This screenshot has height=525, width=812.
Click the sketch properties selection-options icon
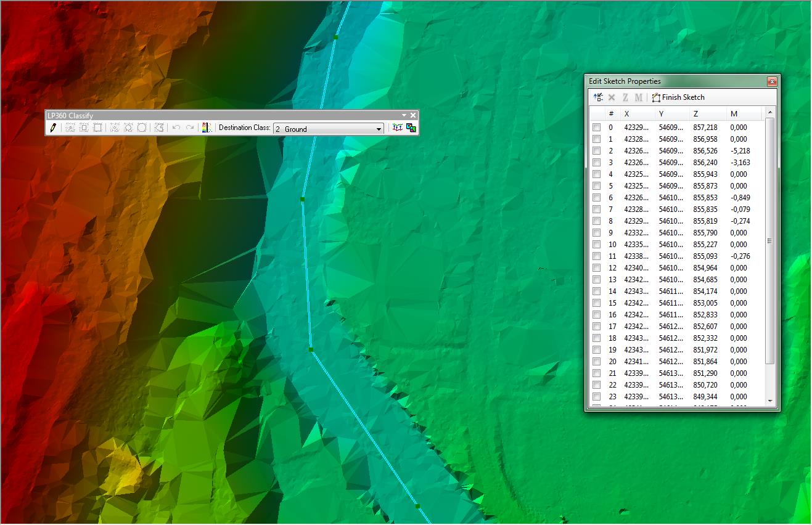click(x=598, y=97)
